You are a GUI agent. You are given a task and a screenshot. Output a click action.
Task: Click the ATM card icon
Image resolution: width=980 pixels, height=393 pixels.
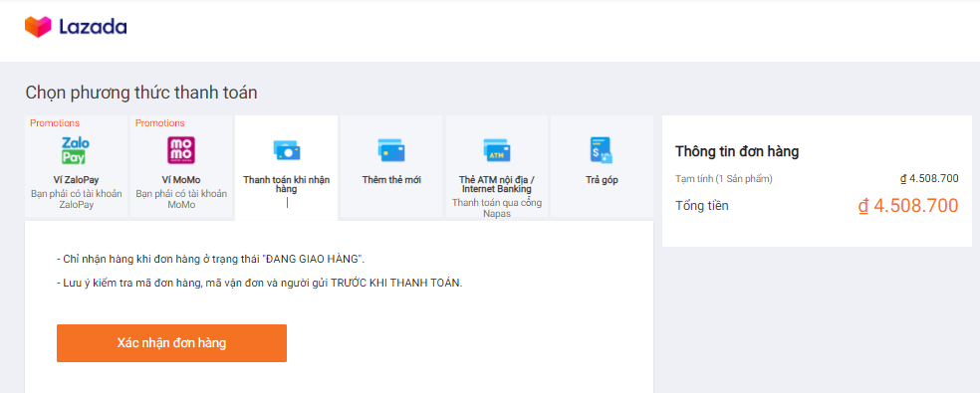point(497,150)
